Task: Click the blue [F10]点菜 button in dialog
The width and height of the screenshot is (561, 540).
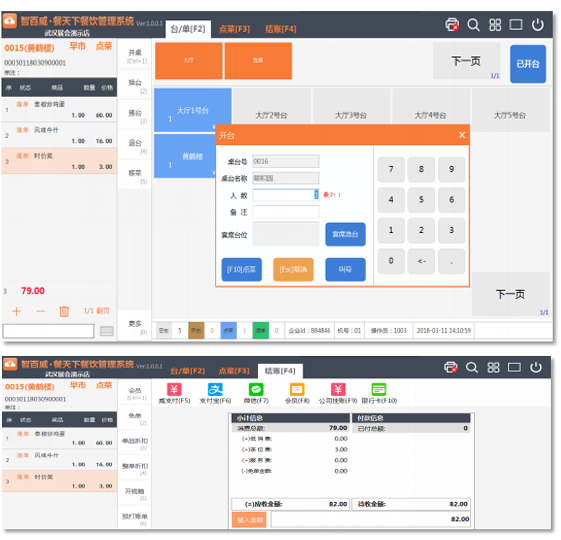Action: point(242,269)
